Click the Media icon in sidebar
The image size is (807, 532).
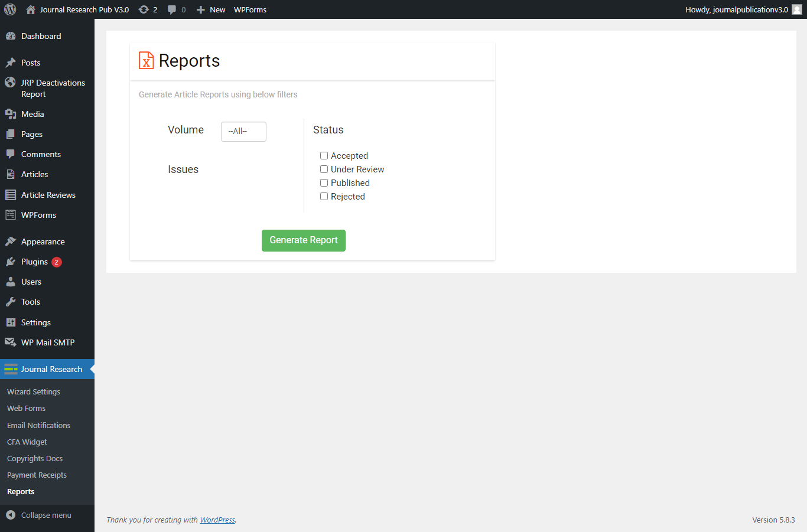(11, 114)
